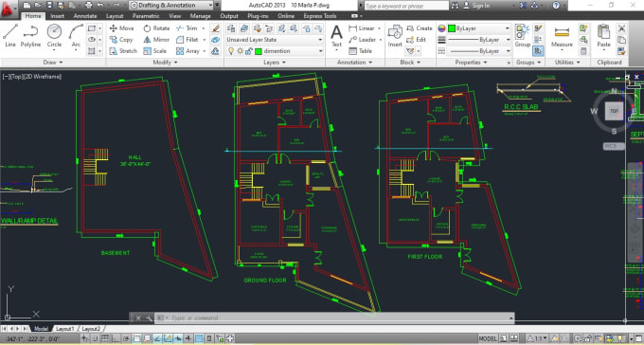Open Layer Properties manager icon
This screenshot has width=644, height=345.
point(232,28)
